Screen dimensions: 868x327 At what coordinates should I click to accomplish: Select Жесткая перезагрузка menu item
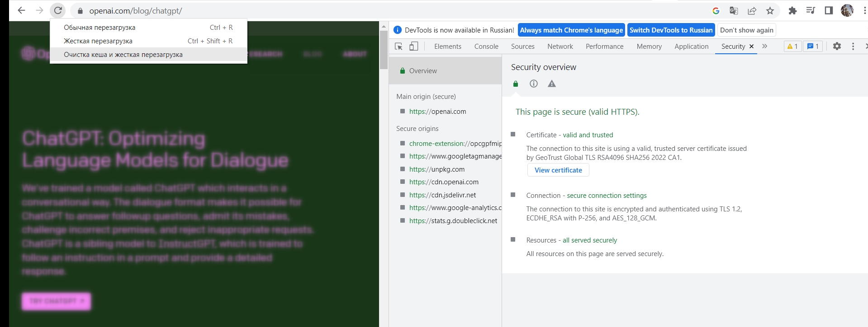(148, 41)
